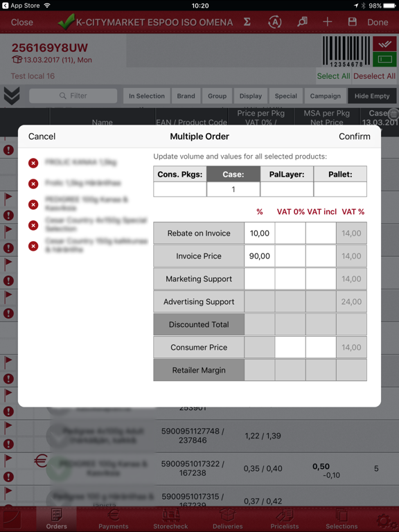This screenshot has width=399, height=532.
Task: Select the Case unit tab
Action: click(x=233, y=174)
